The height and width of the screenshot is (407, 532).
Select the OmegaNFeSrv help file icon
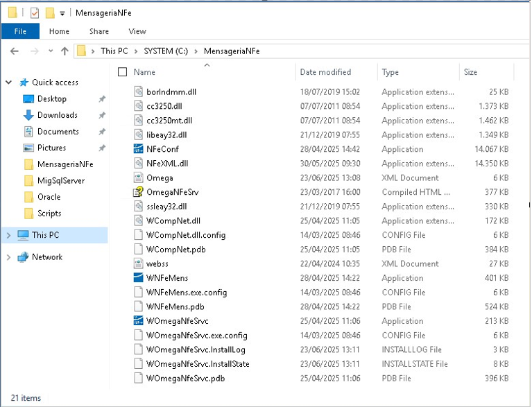click(138, 192)
